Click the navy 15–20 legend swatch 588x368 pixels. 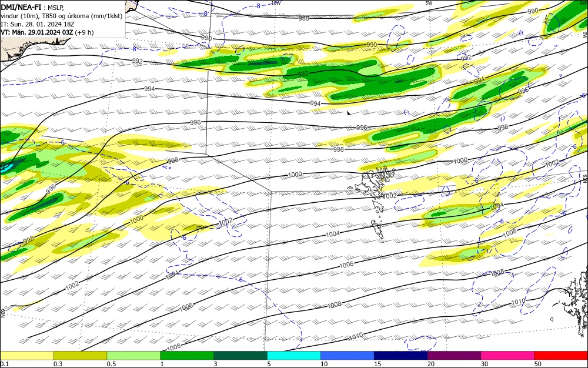pyautogui.click(x=401, y=356)
